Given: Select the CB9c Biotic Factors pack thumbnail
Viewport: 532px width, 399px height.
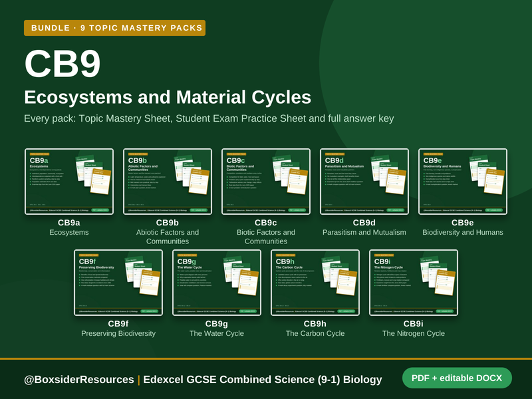Looking at the screenshot, I should click(266, 182).
